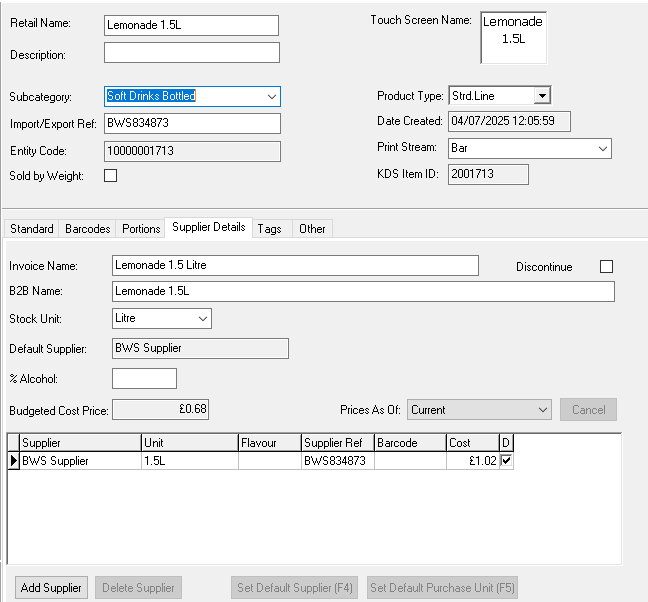Open the Barcodes tab
The width and height of the screenshot is (648, 602).
(88, 229)
